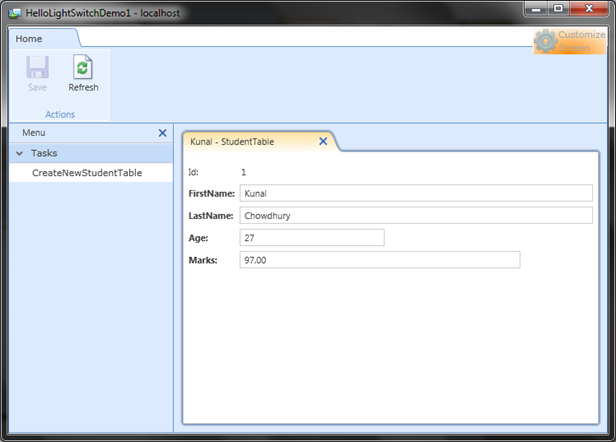The height and width of the screenshot is (442, 616).
Task: Click the app icon in title bar
Action: tap(15, 13)
